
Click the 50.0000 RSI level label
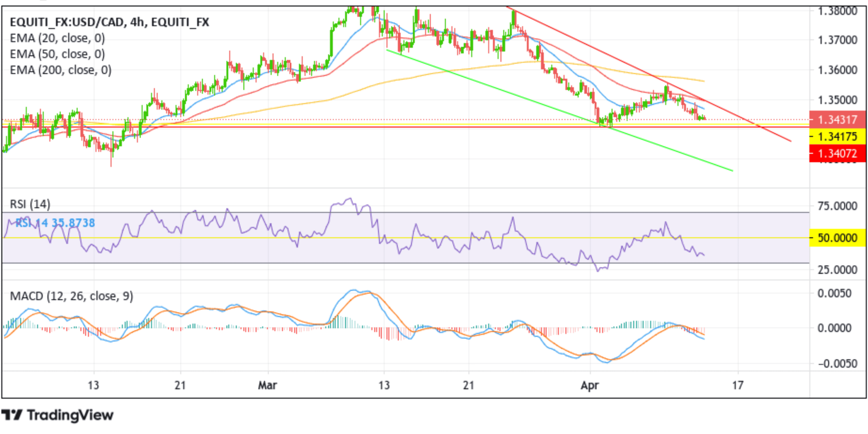837,238
